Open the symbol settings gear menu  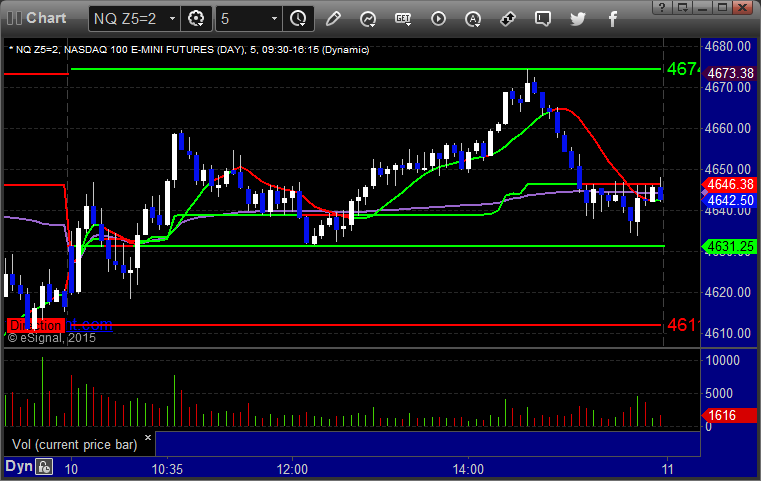point(196,19)
